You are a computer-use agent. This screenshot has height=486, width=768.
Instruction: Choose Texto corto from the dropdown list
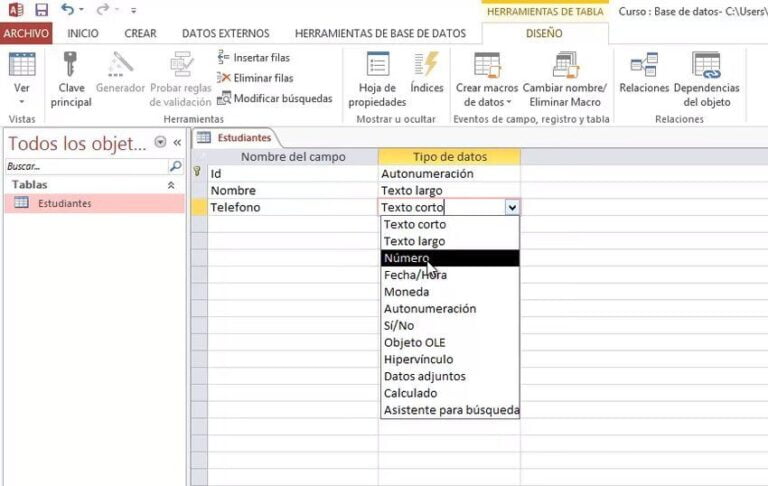point(450,224)
